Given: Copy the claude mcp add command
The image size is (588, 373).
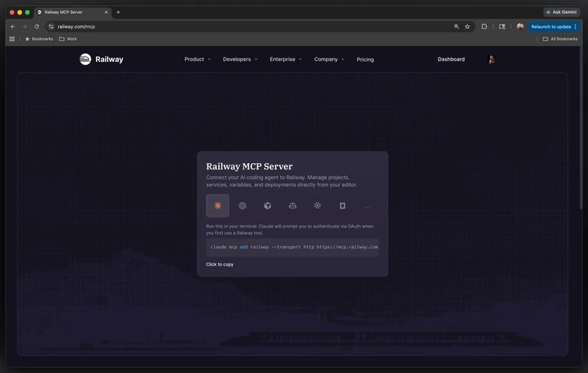Looking at the screenshot, I should point(292,247).
